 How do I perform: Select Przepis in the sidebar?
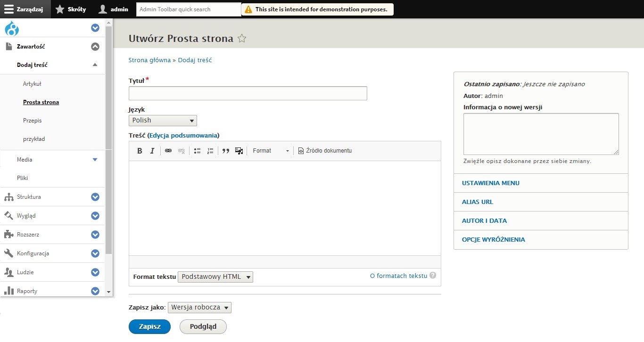(x=32, y=121)
